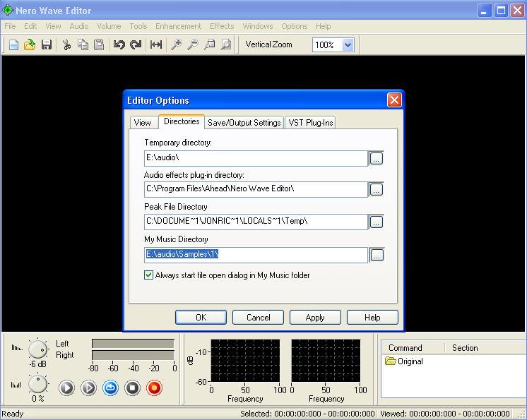Click the Undo arrow icon
Viewport: 527px width, 420px height.
coord(119,44)
